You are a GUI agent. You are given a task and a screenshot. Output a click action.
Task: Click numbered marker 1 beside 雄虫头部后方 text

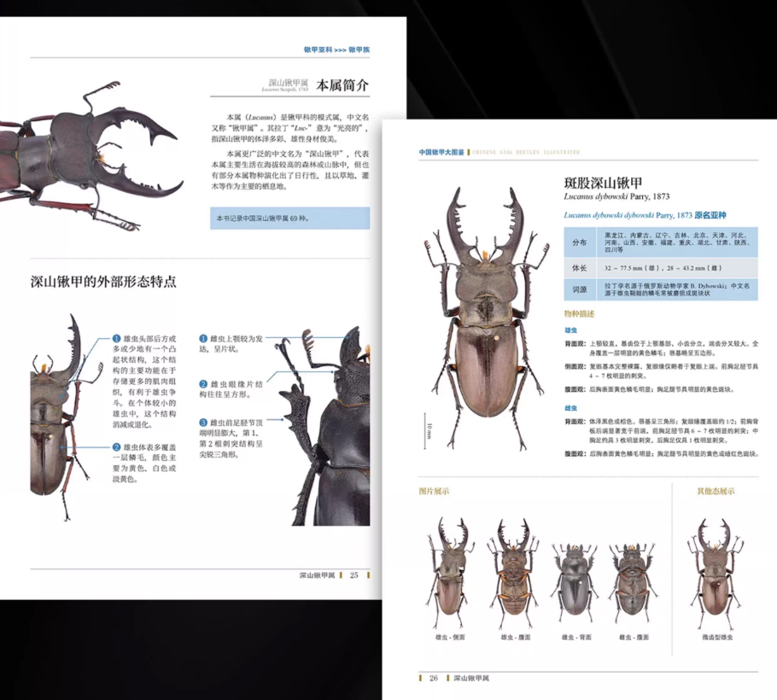coord(116,339)
